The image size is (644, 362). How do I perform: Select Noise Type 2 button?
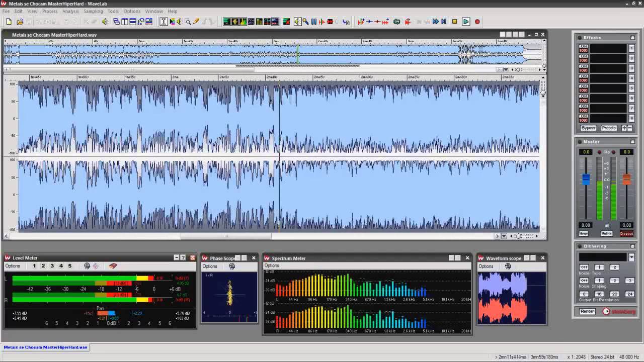614,267
